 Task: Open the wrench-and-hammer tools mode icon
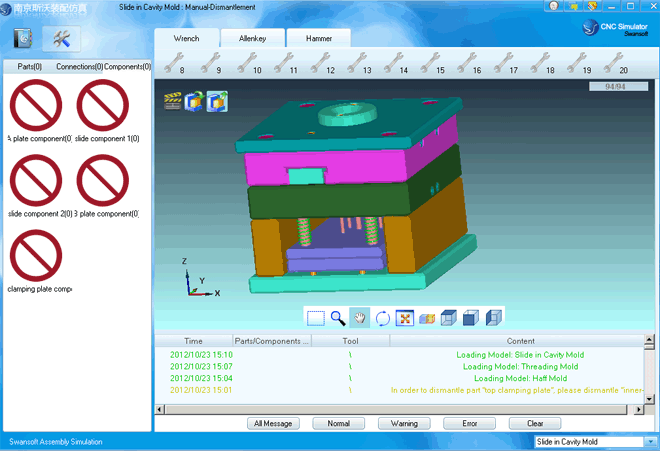pos(61,39)
